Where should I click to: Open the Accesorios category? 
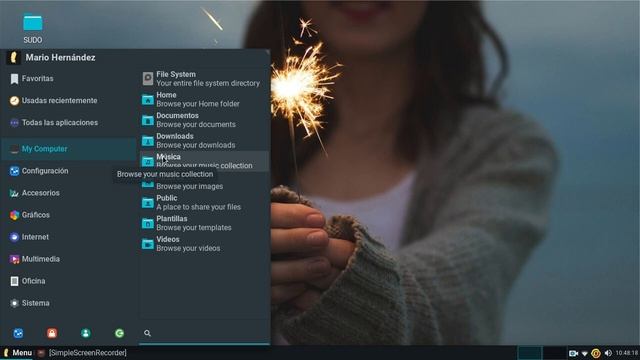click(69, 193)
